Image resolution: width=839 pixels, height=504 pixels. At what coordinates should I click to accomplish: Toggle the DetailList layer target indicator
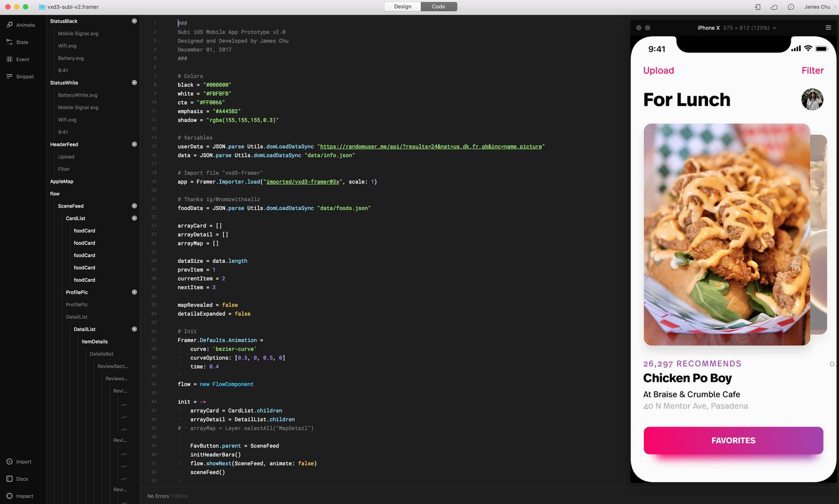coord(134,329)
